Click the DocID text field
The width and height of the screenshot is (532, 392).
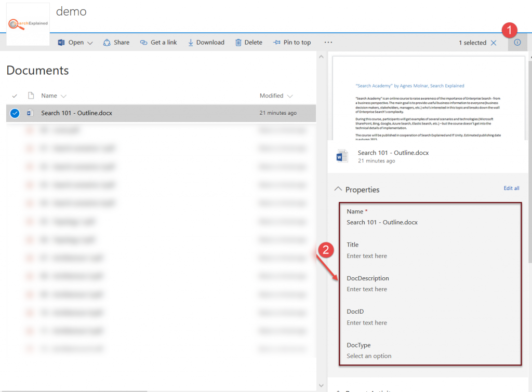pyautogui.click(x=367, y=323)
